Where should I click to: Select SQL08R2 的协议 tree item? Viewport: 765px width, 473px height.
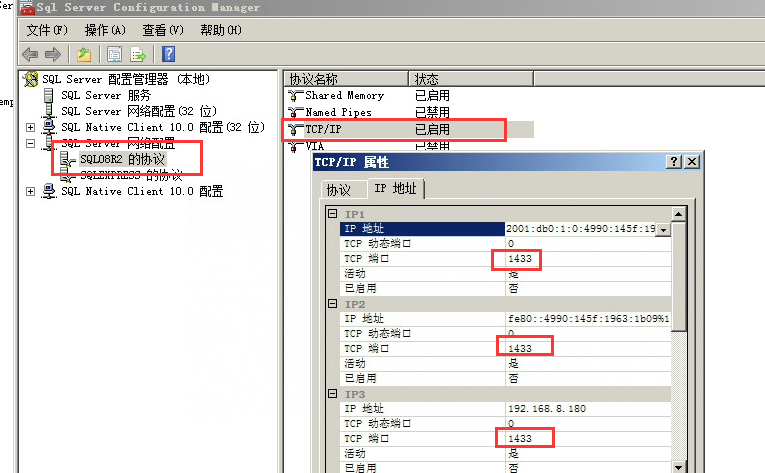click(x=122, y=159)
